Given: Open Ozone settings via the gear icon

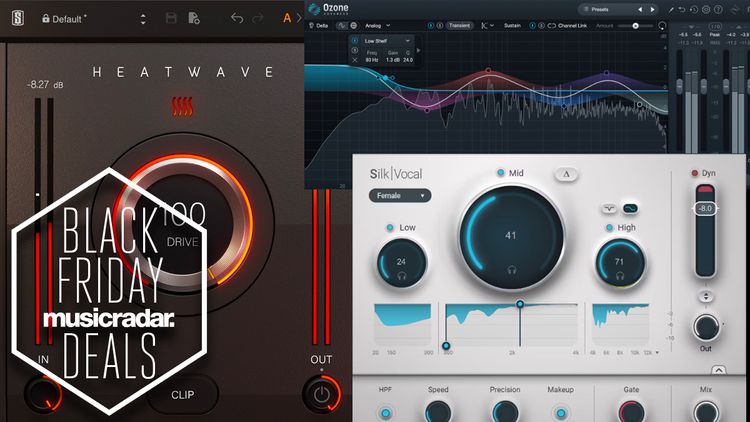Looking at the screenshot, I should pyautogui.click(x=706, y=9).
